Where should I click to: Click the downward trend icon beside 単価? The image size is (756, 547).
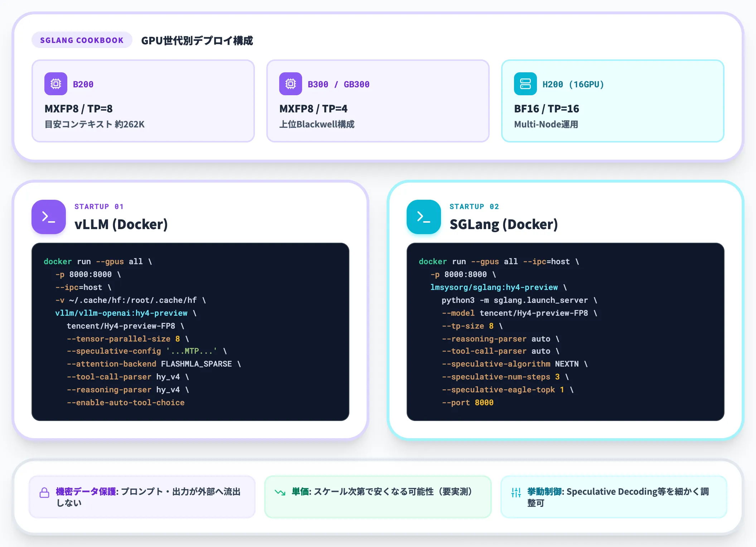(x=280, y=492)
